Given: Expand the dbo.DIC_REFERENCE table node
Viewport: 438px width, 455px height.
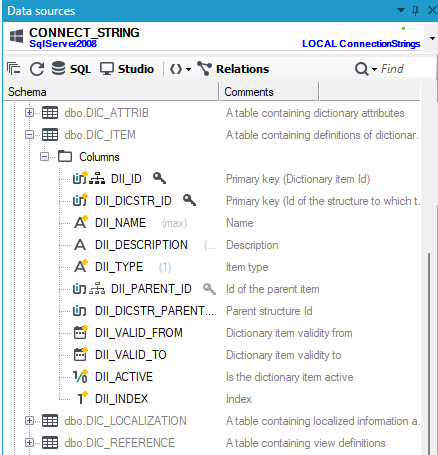Looking at the screenshot, I should point(29,443).
